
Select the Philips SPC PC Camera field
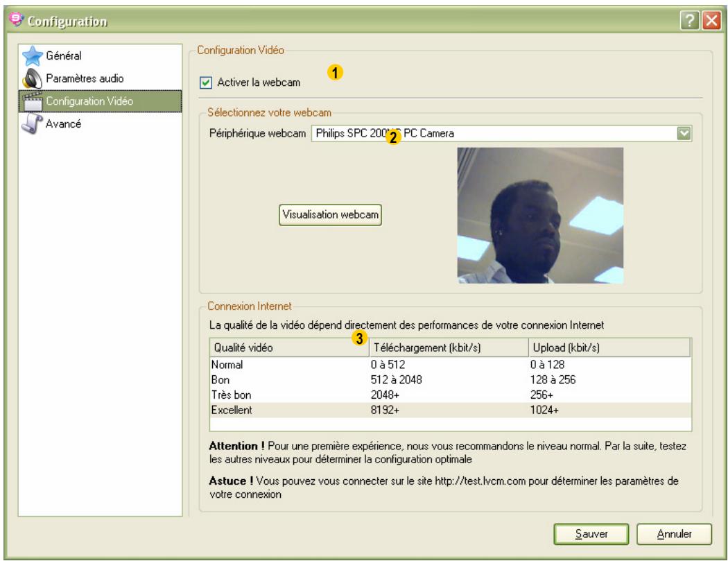[501, 133]
